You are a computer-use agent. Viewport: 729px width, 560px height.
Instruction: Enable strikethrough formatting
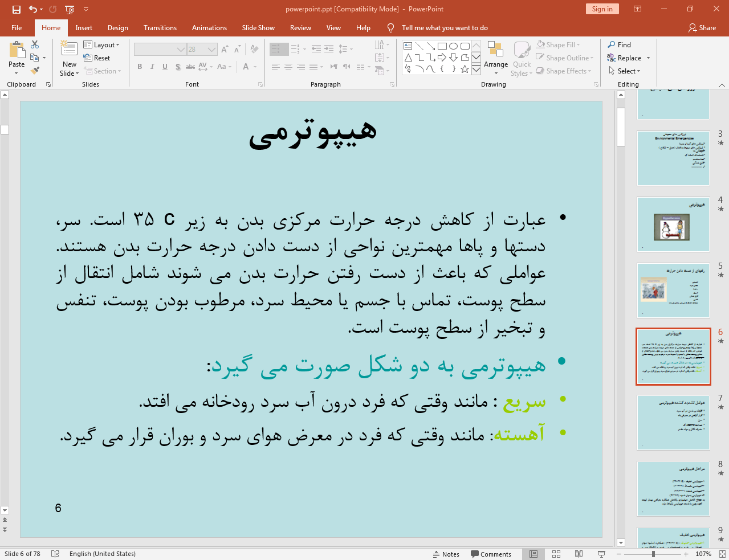[x=190, y=67]
